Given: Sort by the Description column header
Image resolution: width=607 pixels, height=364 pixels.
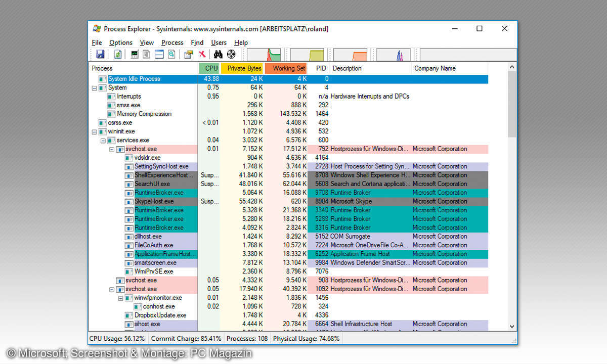Looking at the screenshot, I should click(370, 68).
